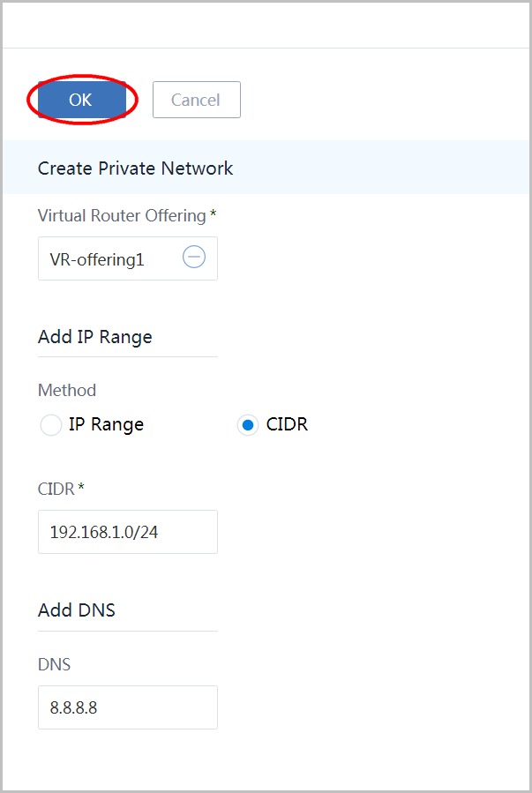The image size is (532, 793).
Task: Confirm network creation with OK button
Action: click(x=81, y=100)
